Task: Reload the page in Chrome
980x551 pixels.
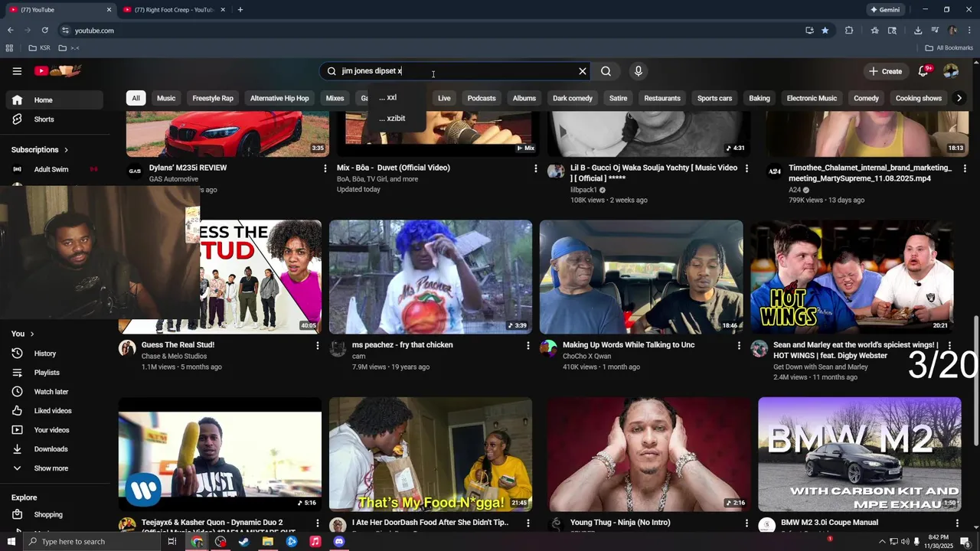Action: click(x=44, y=31)
